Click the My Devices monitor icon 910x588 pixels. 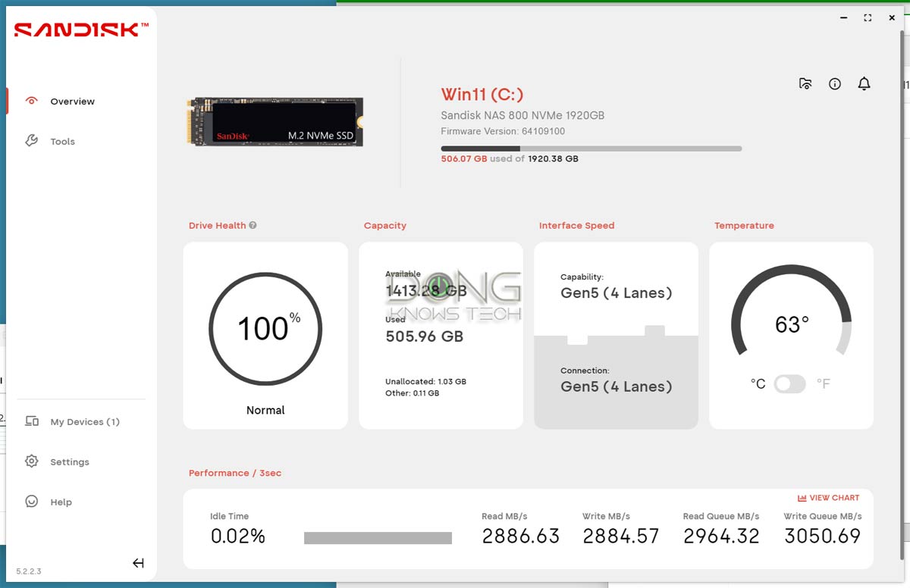[31, 421]
